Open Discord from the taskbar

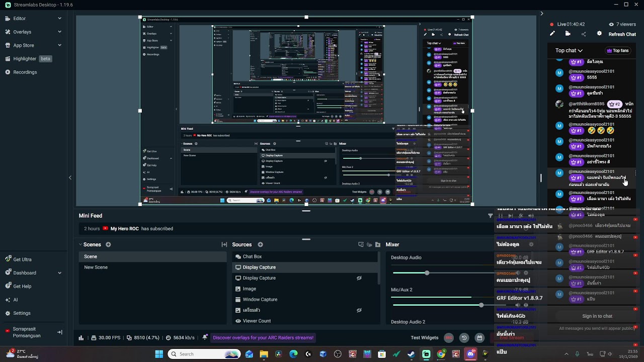(470, 354)
